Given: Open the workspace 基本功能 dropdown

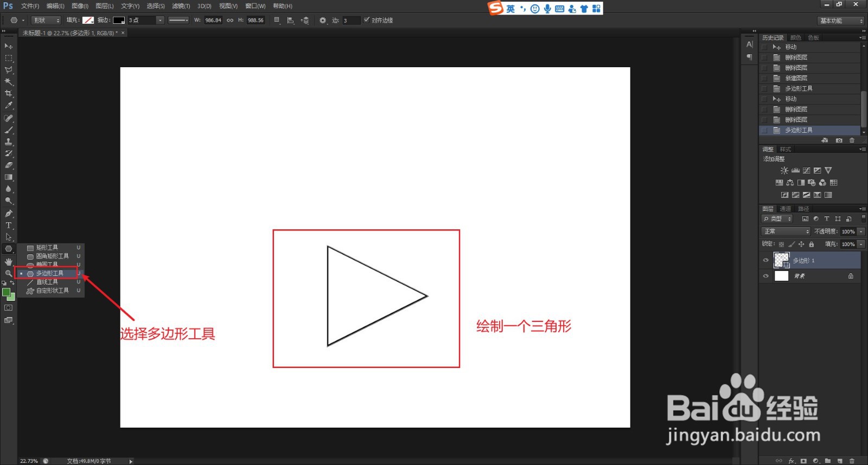Looking at the screenshot, I should pyautogui.click(x=841, y=21).
